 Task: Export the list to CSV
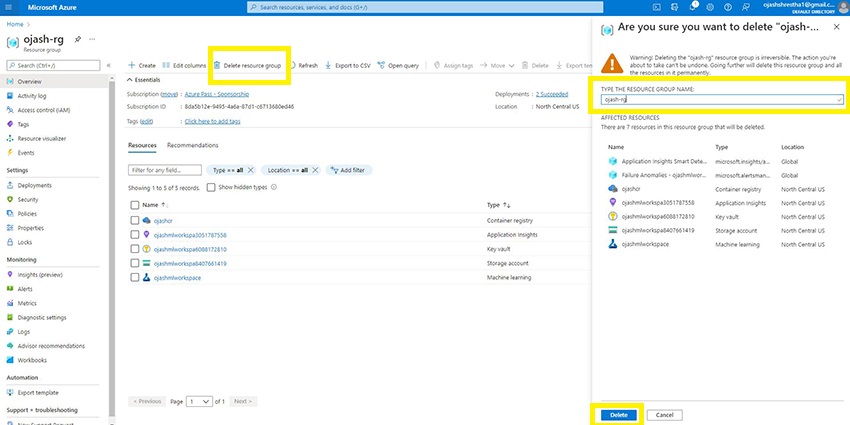(x=347, y=66)
